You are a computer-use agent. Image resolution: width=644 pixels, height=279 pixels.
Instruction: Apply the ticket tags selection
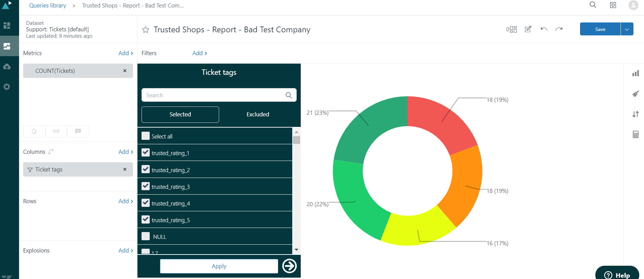pos(219,266)
